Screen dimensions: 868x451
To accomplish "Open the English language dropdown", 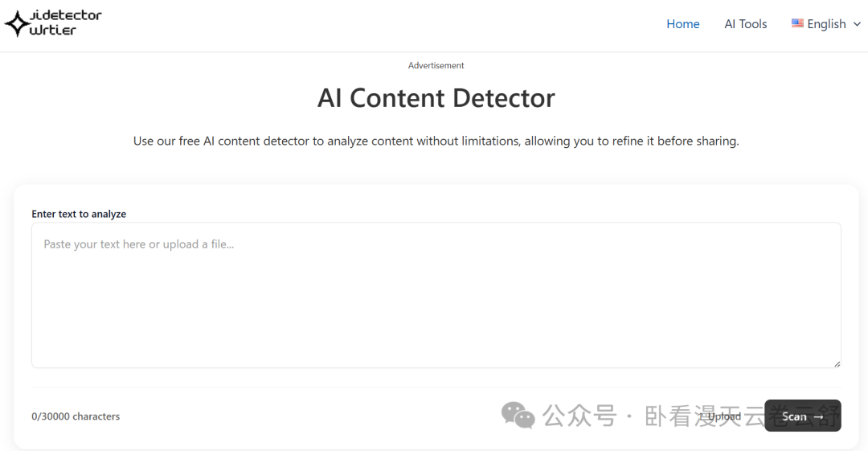I will tap(826, 24).
